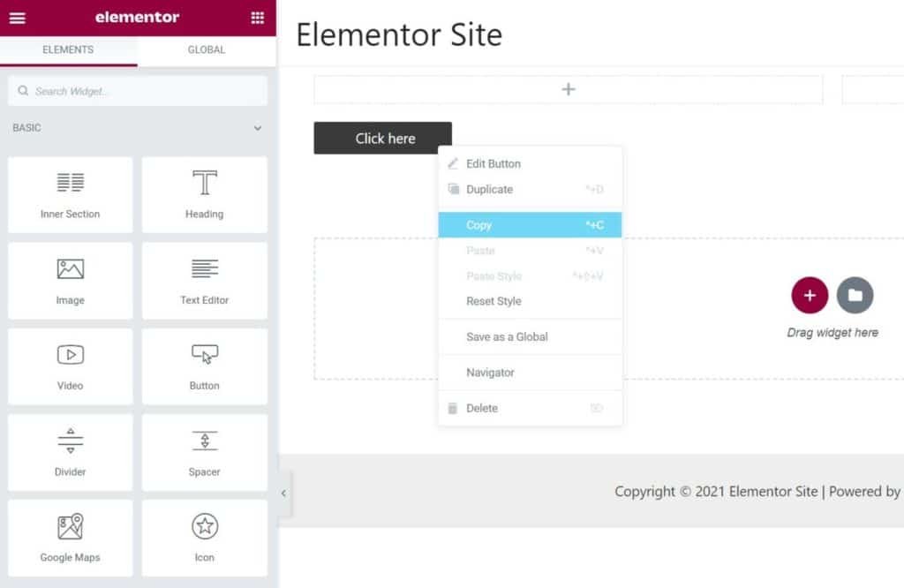Screen dimensions: 904x588
Task: Collapse the Basic widgets category
Action: (x=257, y=128)
